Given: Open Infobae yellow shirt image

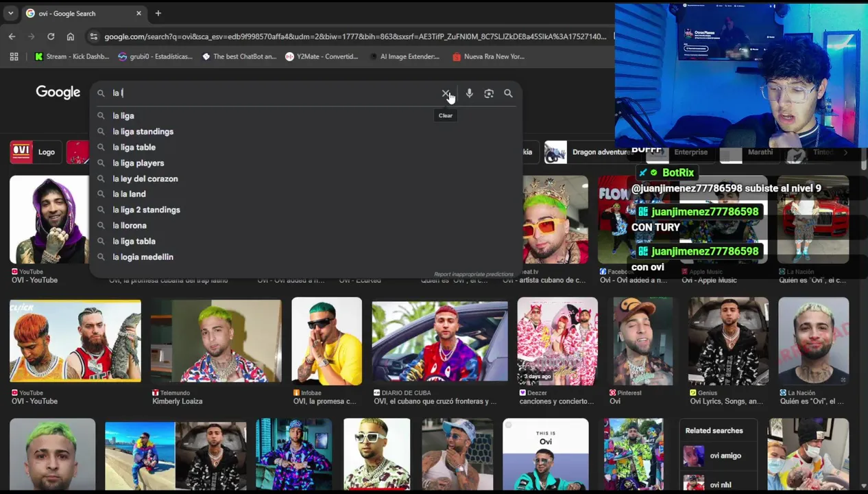Looking at the screenshot, I should [x=326, y=341].
